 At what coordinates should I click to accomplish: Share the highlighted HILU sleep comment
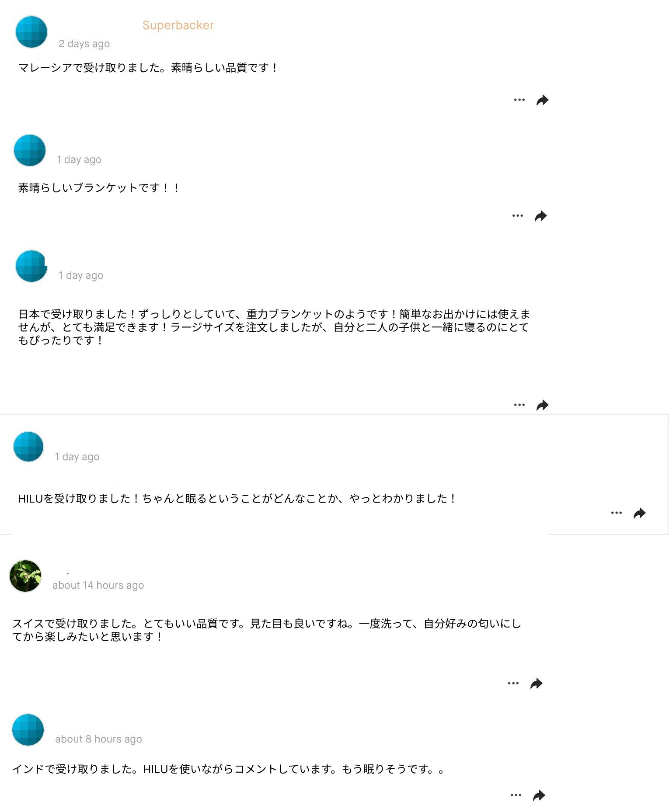pyautogui.click(x=639, y=513)
